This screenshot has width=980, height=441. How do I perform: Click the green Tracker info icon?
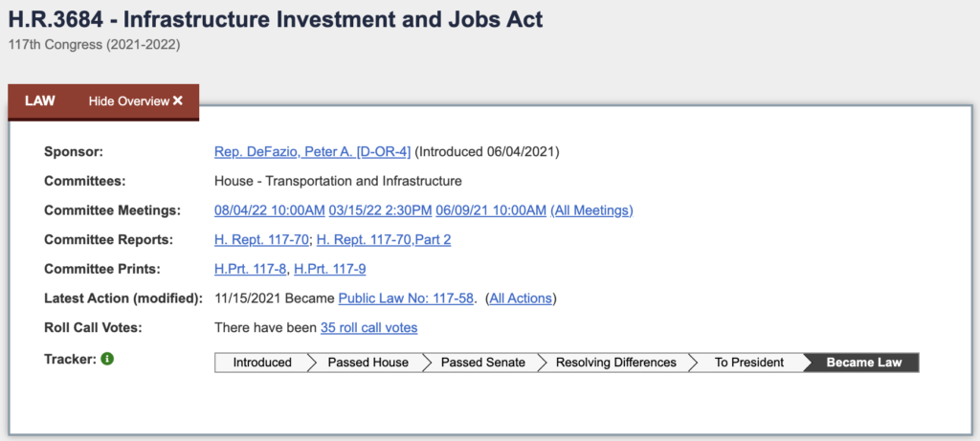(107, 359)
